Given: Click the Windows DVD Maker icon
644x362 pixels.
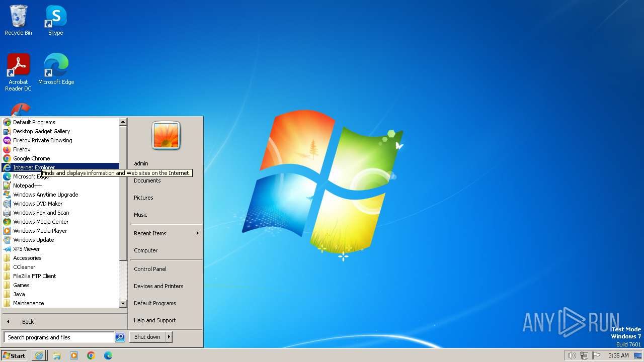Looking at the screenshot, I should pos(7,204).
